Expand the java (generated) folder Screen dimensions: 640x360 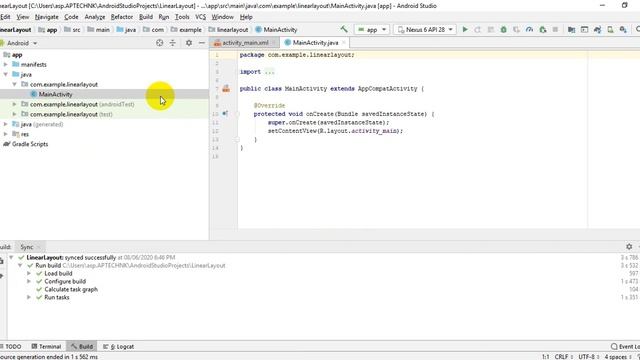coord(6,124)
